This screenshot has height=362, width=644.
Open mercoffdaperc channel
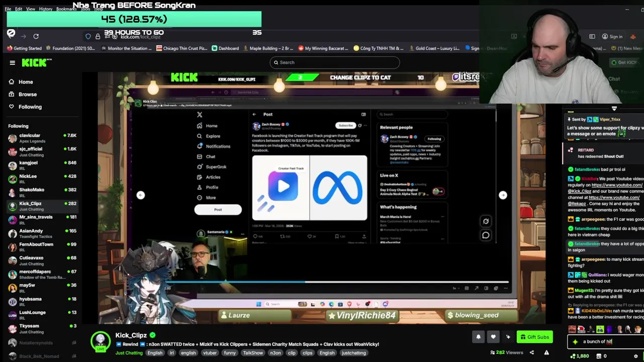(x=42, y=274)
